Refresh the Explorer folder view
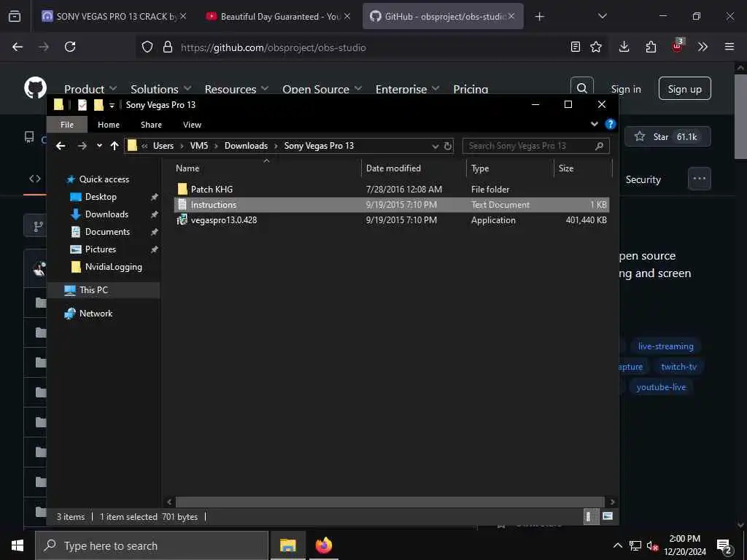Screen dimensions: 747x560 click(448, 146)
